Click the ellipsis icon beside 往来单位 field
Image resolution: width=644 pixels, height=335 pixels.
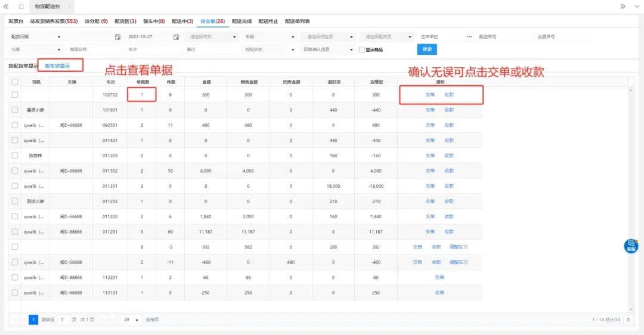[x=469, y=37]
